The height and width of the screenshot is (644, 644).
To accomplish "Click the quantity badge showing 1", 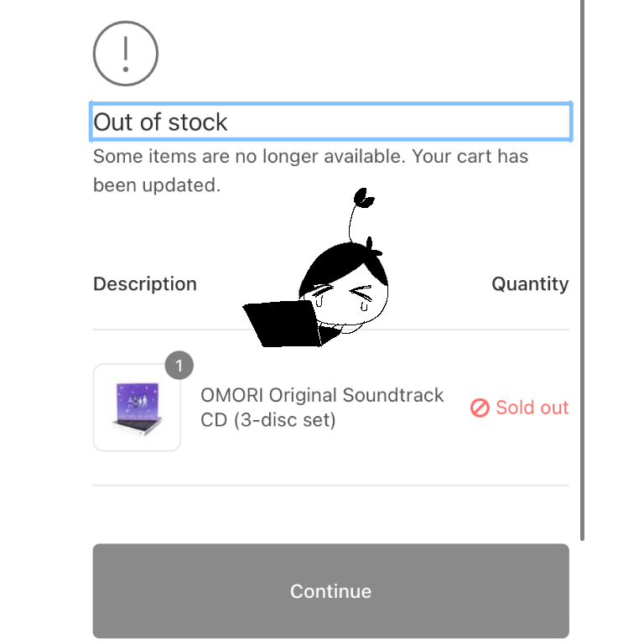I will point(179,366).
